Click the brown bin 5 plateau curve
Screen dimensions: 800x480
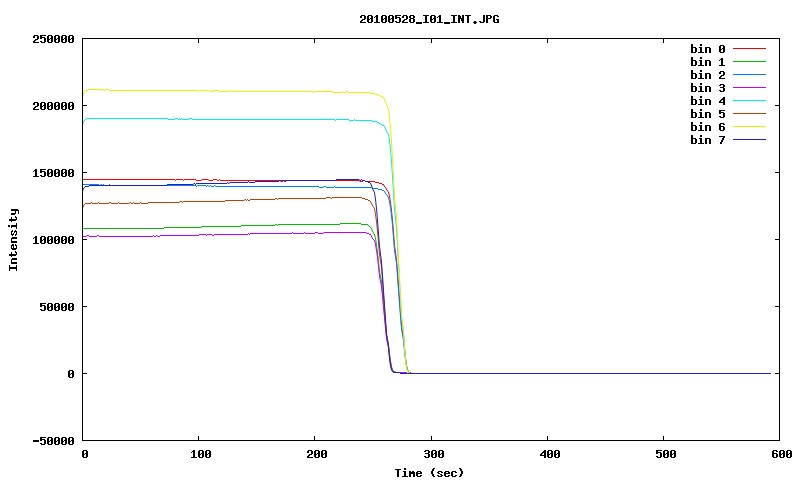click(x=230, y=200)
